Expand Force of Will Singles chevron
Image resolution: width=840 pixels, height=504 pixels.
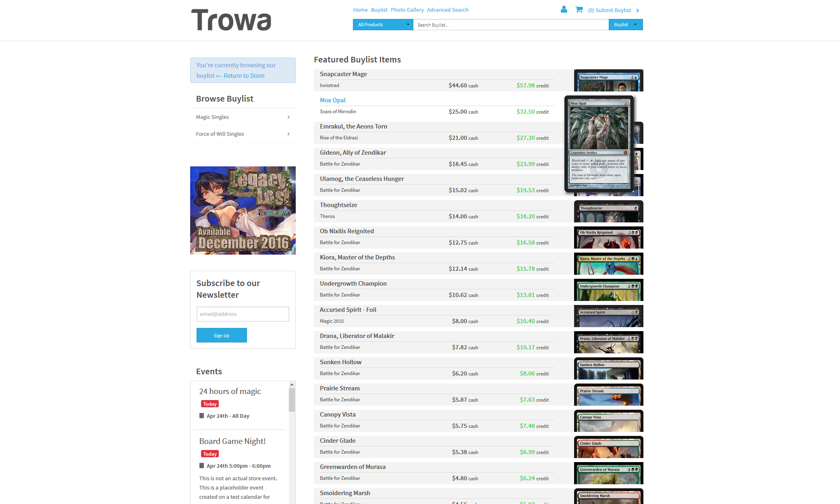point(288,134)
